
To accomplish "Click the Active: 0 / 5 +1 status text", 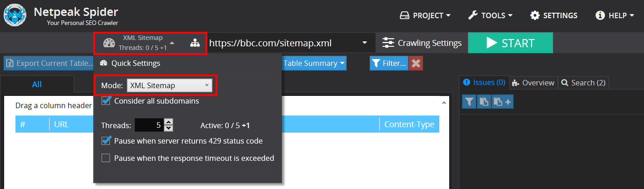I will (225, 125).
